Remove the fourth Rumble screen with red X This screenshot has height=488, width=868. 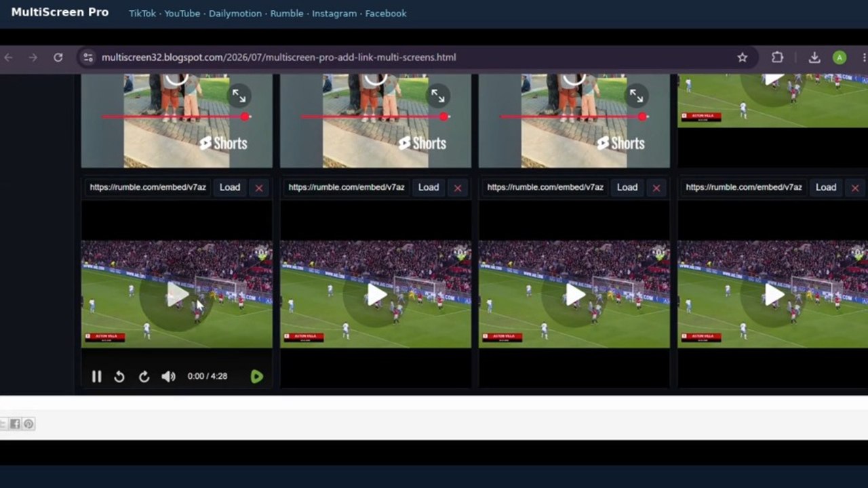click(x=855, y=188)
